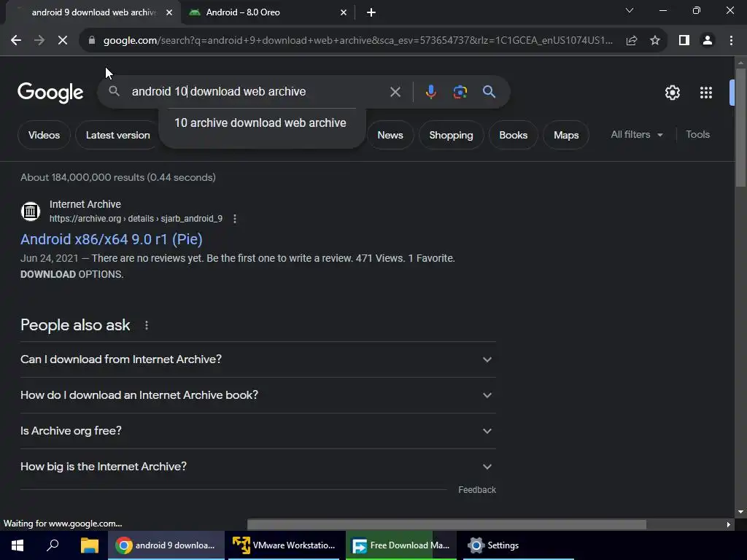
Task: Click the Chrome taskbar button
Action: pos(166,545)
